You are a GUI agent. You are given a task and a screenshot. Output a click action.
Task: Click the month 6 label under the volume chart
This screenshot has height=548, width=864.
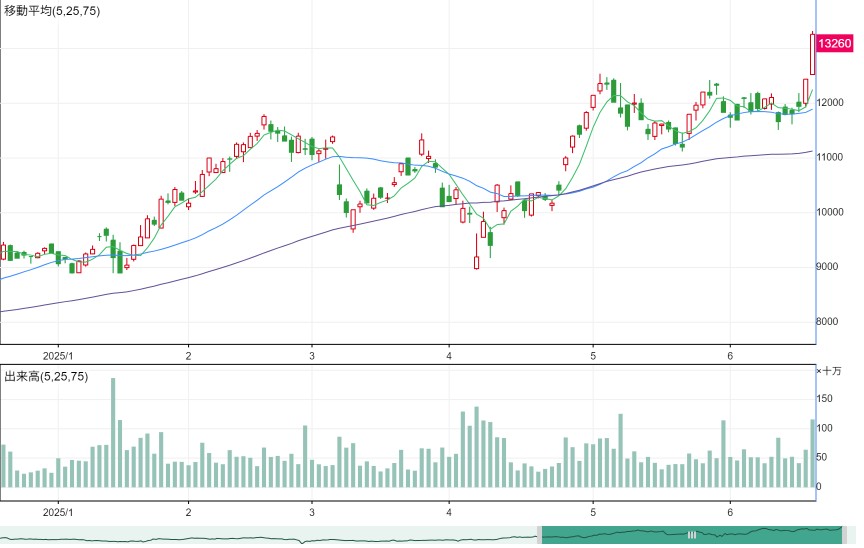tap(730, 512)
